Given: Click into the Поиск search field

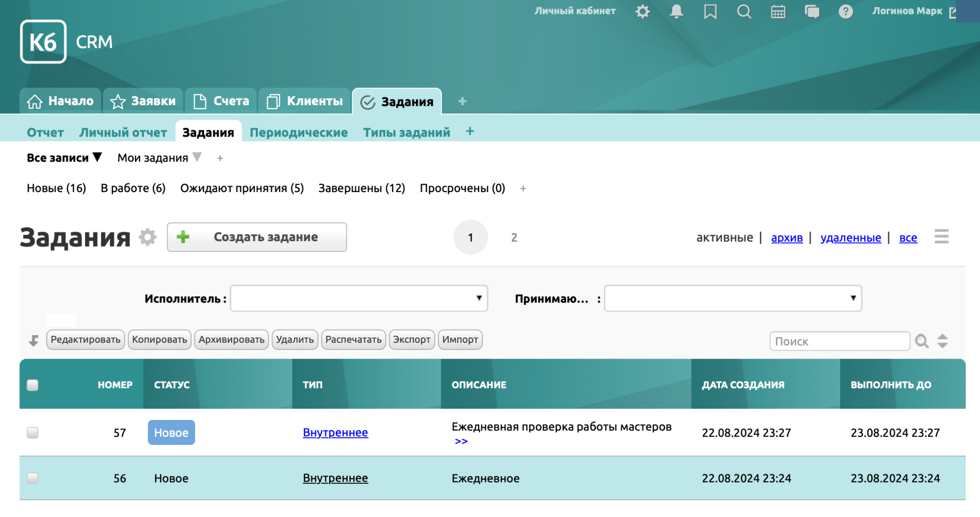Looking at the screenshot, I should [839, 341].
